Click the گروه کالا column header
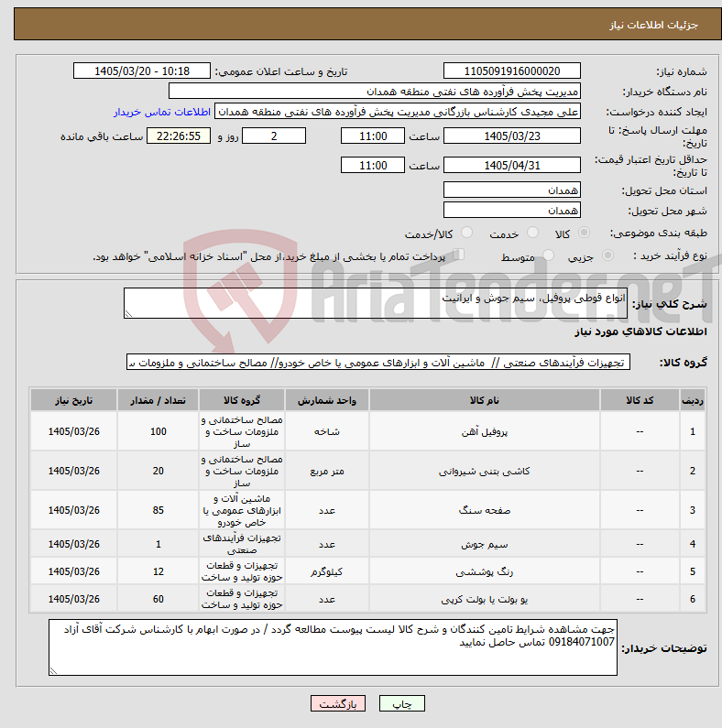722x728 pixels. tap(242, 400)
